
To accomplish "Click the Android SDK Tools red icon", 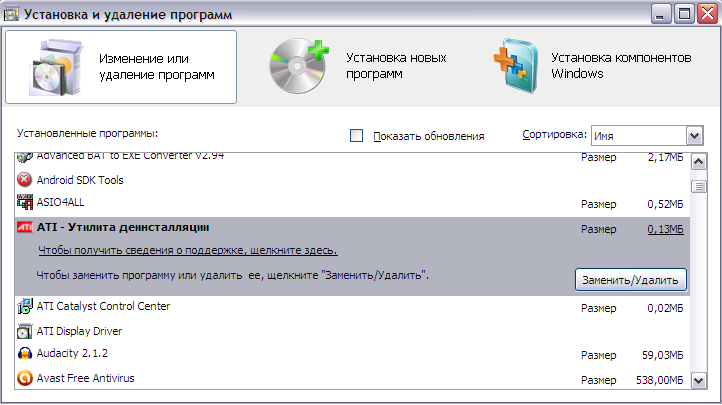I will point(24,179).
